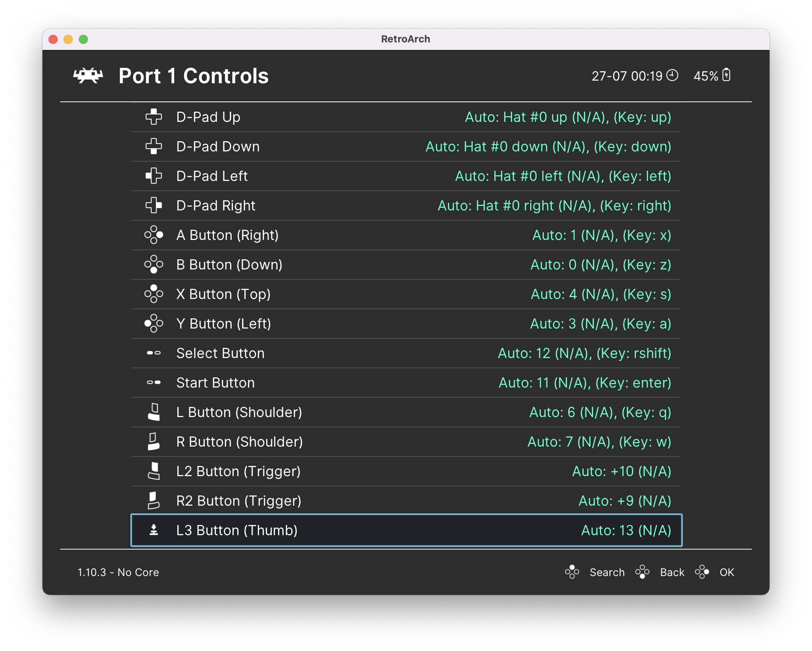Click the Select Button icon

pyautogui.click(x=153, y=353)
